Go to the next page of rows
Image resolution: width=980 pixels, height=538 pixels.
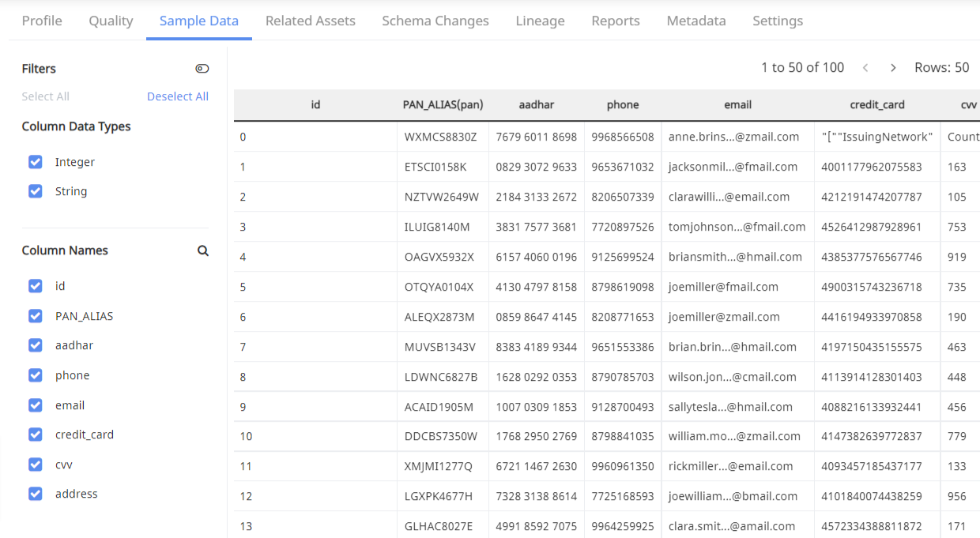click(x=892, y=68)
